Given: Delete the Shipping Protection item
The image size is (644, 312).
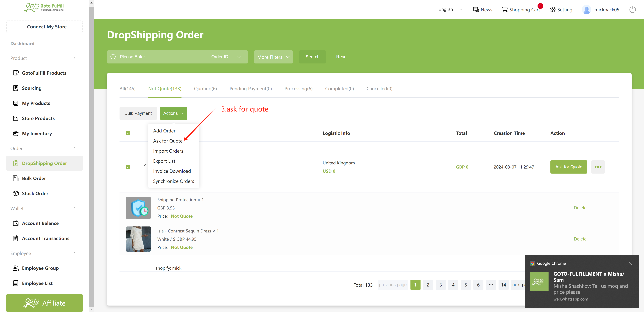Looking at the screenshot, I should click(x=580, y=208).
